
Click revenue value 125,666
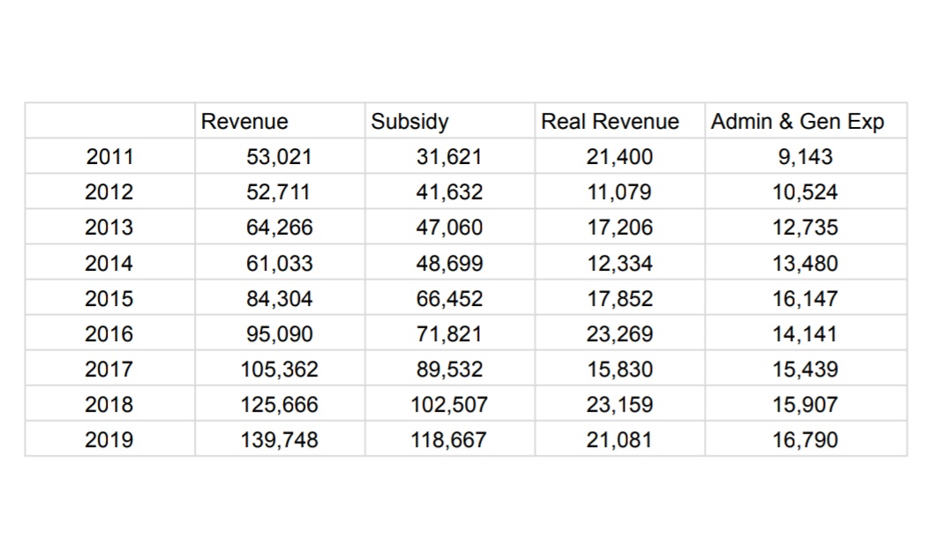pos(280,404)
